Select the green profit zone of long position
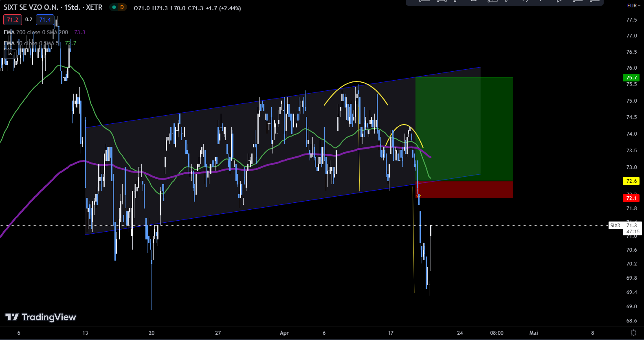This screenshot has height=340, width=644. click(x=464, y=129)
